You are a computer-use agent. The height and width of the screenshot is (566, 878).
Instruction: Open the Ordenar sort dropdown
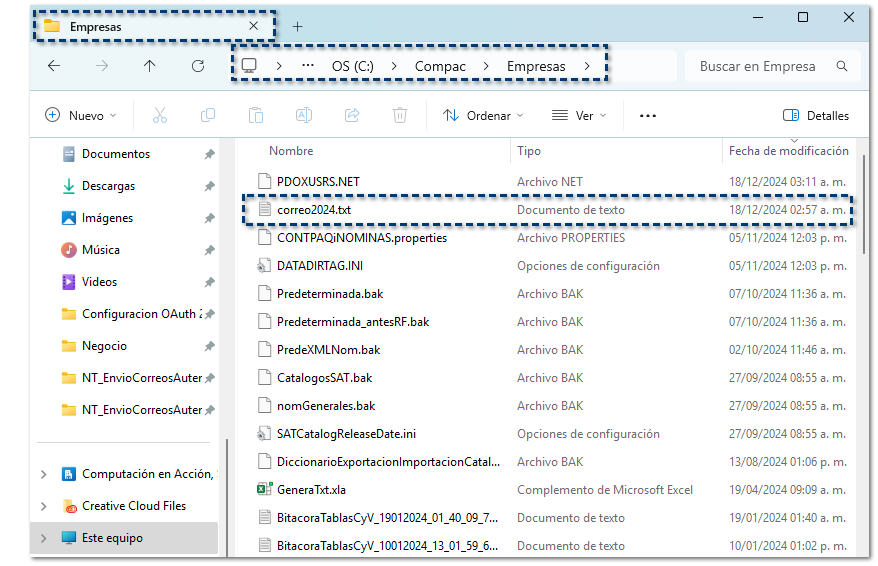pyautogui.click(x=483, y=116)
